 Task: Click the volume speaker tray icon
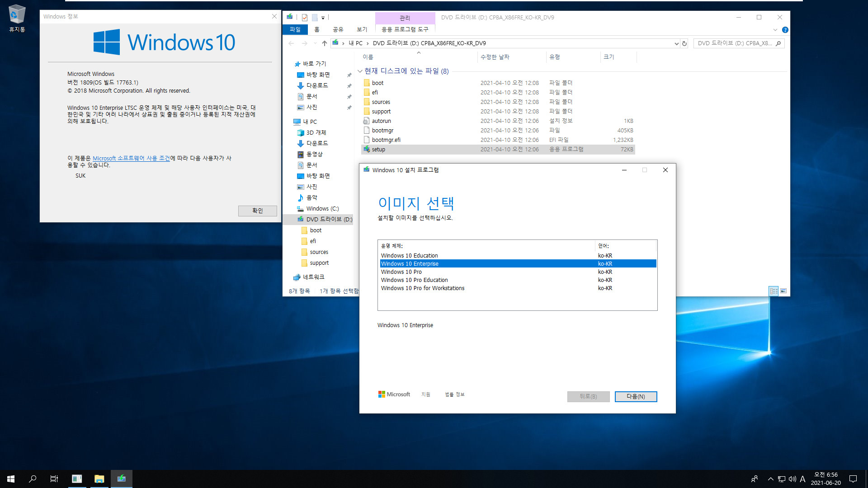[x=792, y=479]
